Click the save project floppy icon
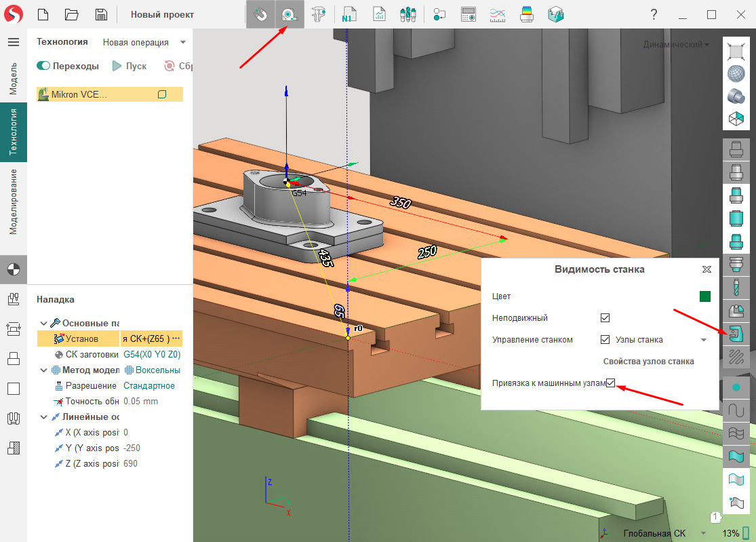This screenshot has width=756, height=542. click(x=100, y=14)
